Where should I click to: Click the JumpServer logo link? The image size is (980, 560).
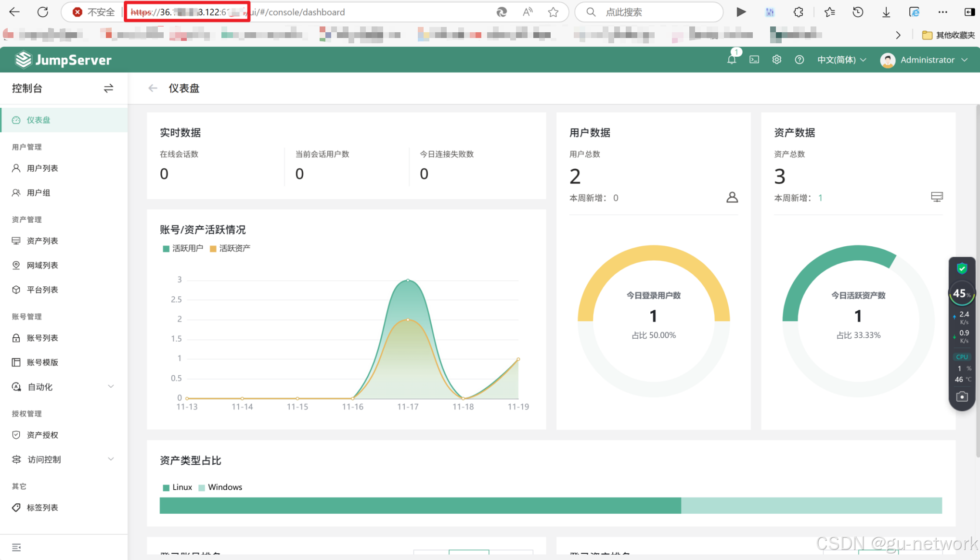(x=64, y=60)
